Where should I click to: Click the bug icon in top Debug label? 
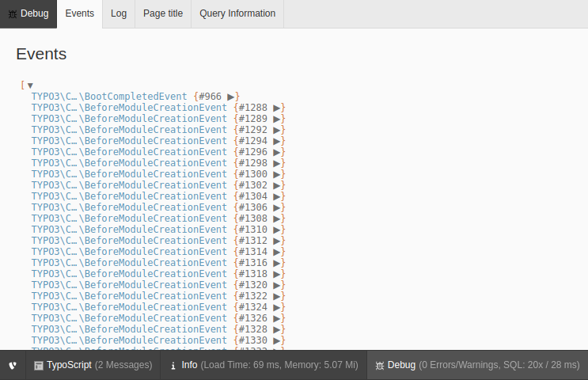click(13, 14)
